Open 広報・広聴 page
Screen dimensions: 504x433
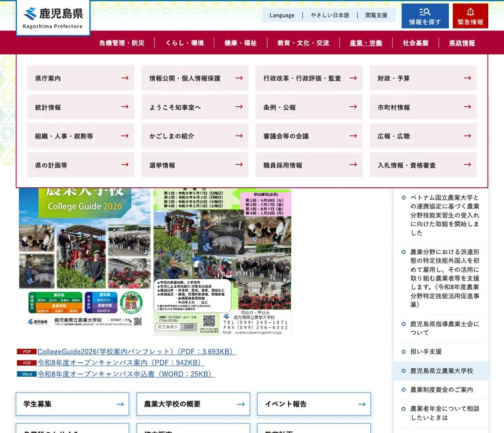click(423, 136)
